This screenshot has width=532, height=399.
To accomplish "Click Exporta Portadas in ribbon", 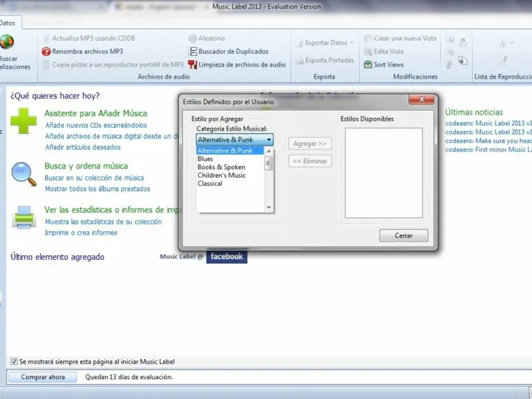I will [x=325, y=61].
